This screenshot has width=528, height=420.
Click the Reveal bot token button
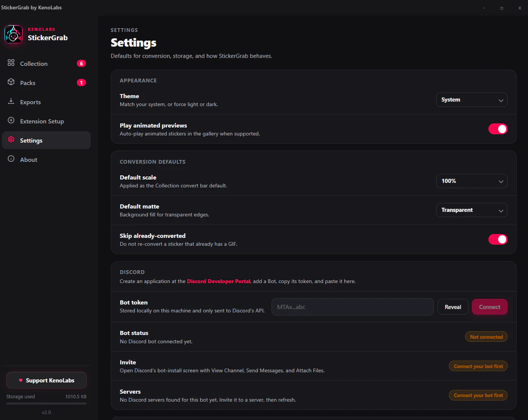pos(453,307)
